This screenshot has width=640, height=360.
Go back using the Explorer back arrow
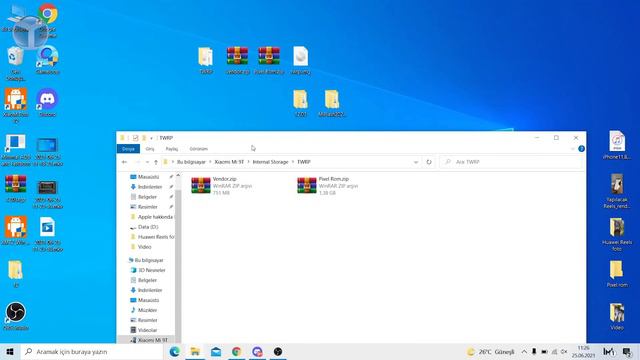[x=124, y=162]
